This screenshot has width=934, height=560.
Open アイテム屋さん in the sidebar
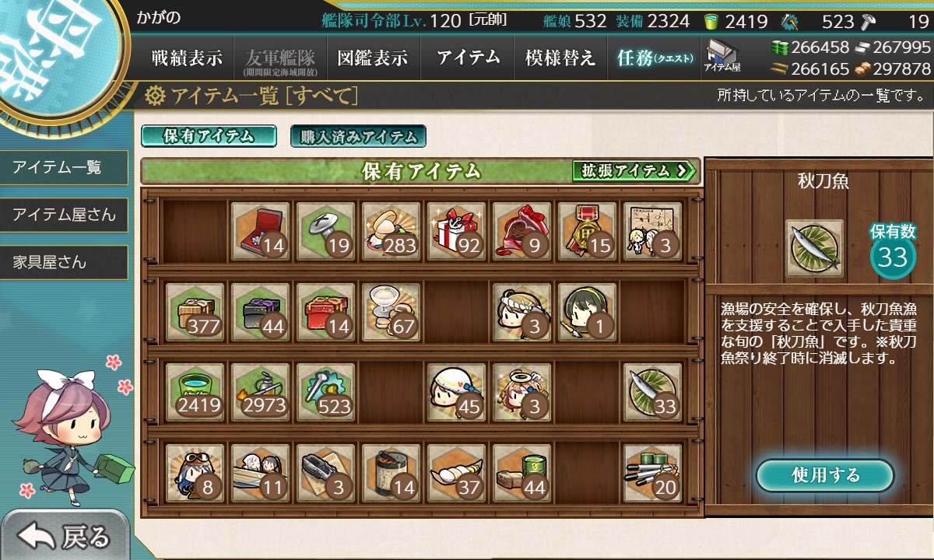click(64, 215)
